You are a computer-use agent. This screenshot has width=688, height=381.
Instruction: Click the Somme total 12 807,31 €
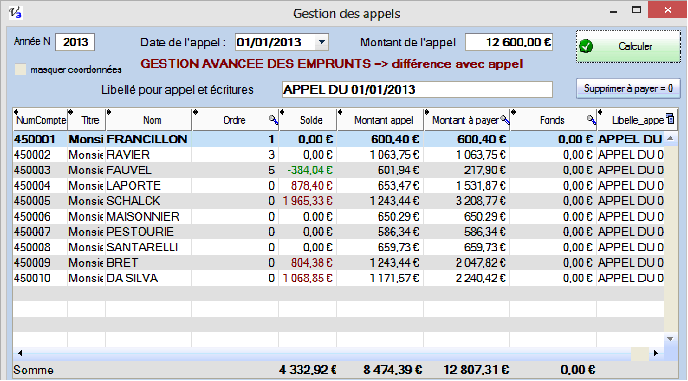(x=476, y=370)
